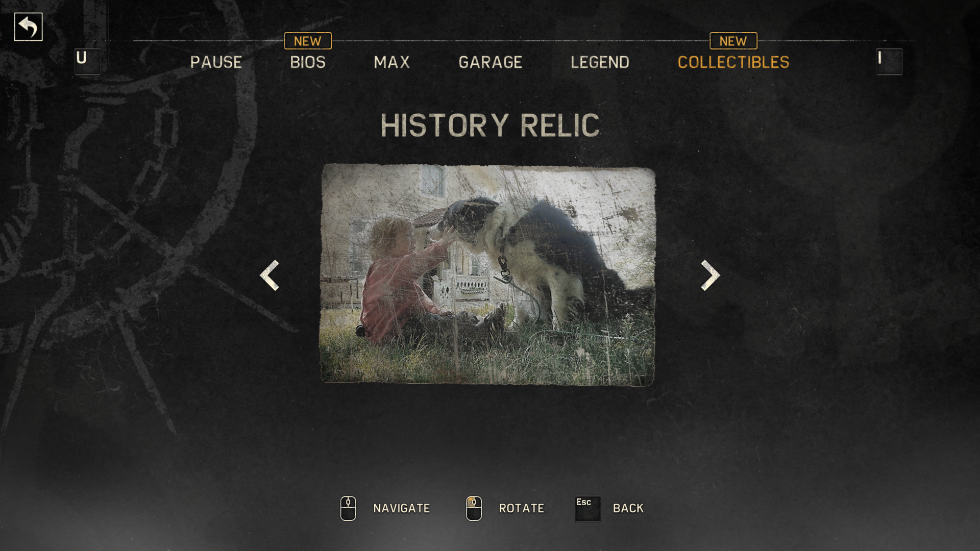The image size is (980, 551).
Task: Click the rotate mouse icon
Action: (x=474, y=508)
